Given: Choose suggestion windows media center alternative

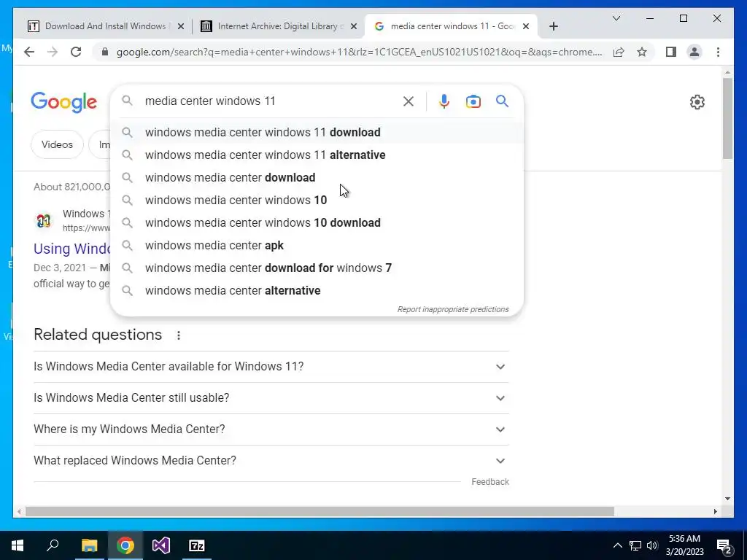Looking at the screenshot, I should (317, 290).
